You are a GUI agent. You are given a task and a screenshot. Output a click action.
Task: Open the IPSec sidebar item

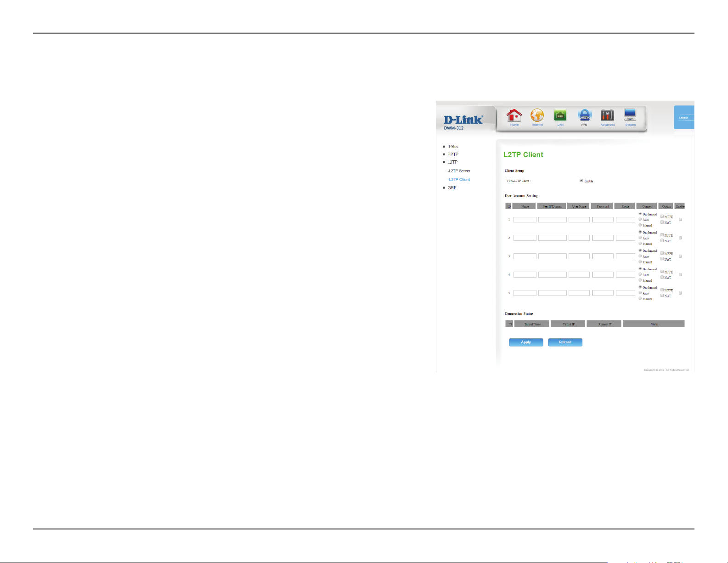point(453,147)
